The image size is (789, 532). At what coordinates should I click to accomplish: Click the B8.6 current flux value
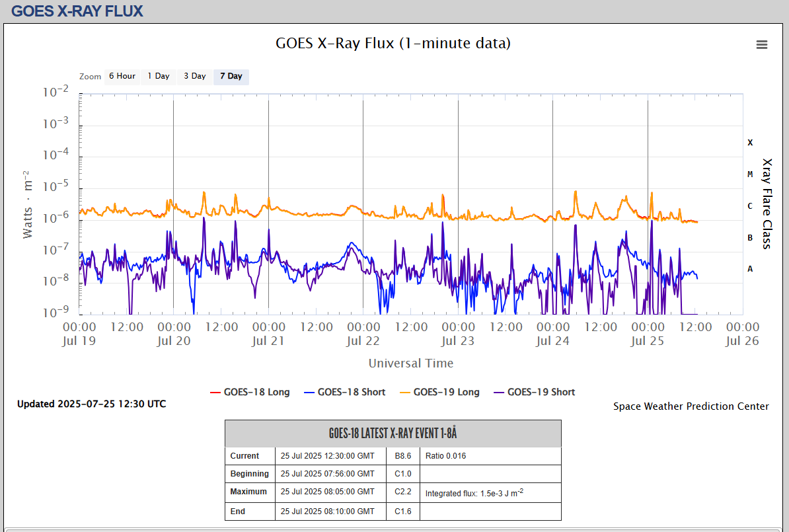tap(403, 456)
